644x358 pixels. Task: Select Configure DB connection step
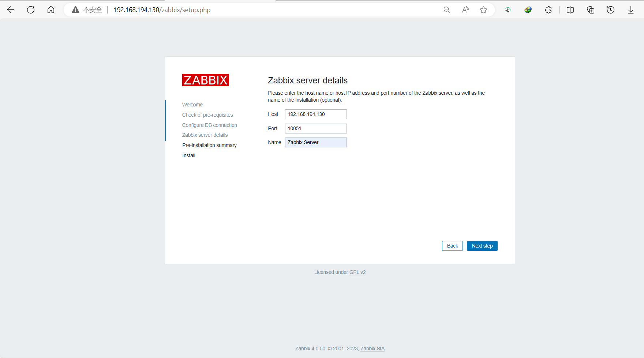pos(210,125)
